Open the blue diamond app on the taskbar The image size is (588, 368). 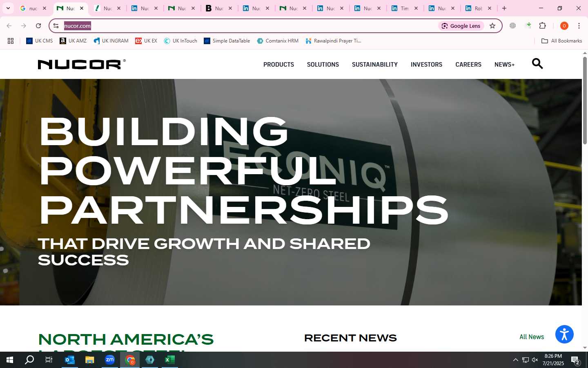(150, 360)
